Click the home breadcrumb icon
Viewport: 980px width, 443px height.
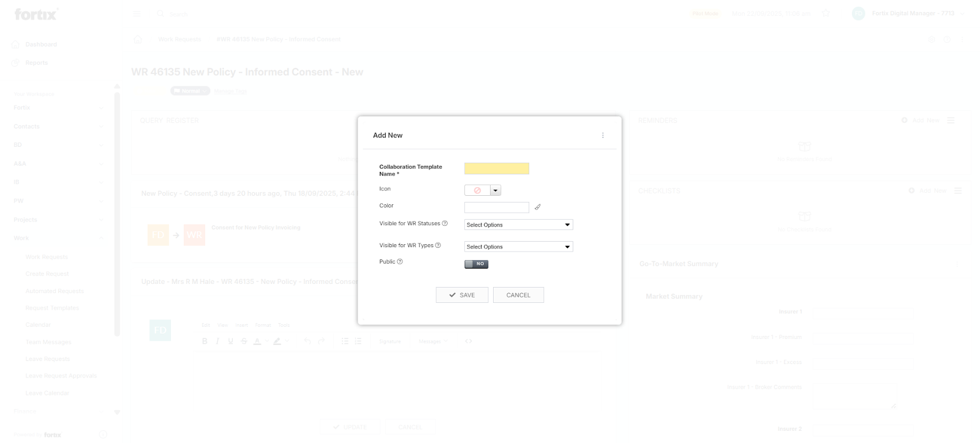coord(138,39)
